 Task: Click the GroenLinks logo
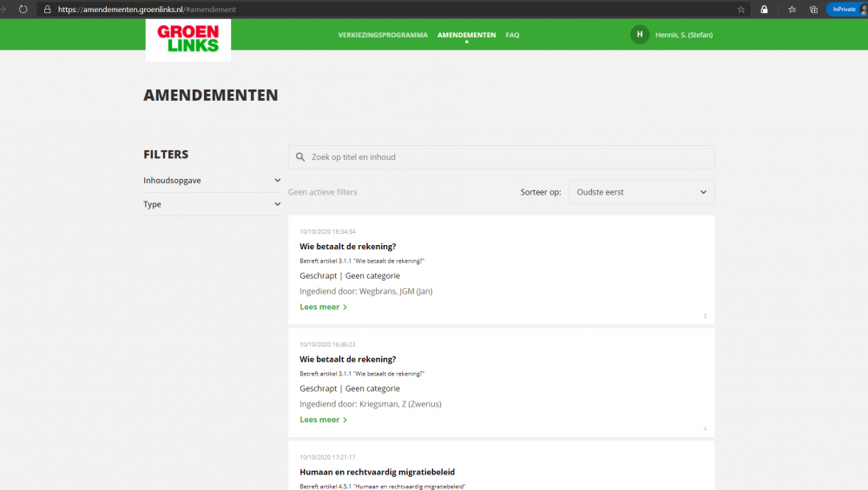tap(187, 39)
